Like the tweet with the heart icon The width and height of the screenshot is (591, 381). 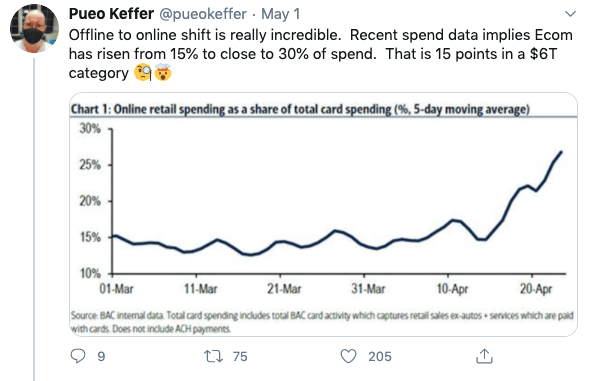point(348,356)
